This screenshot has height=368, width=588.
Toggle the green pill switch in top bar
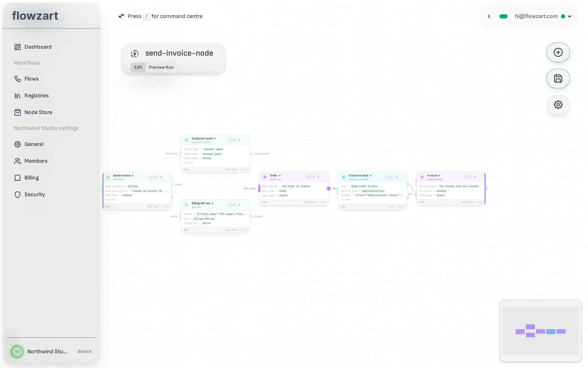(503, 17)
